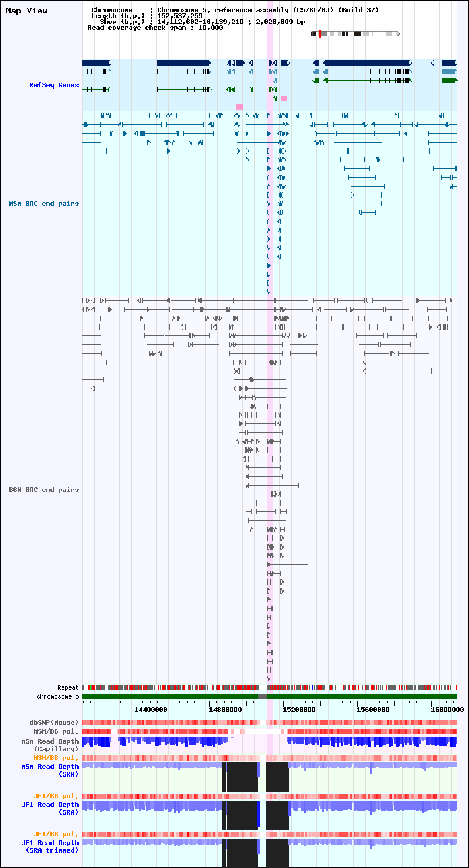Open the B6N BAC end pairs label
Screen dimensions: 469x868
click(43, 490)
